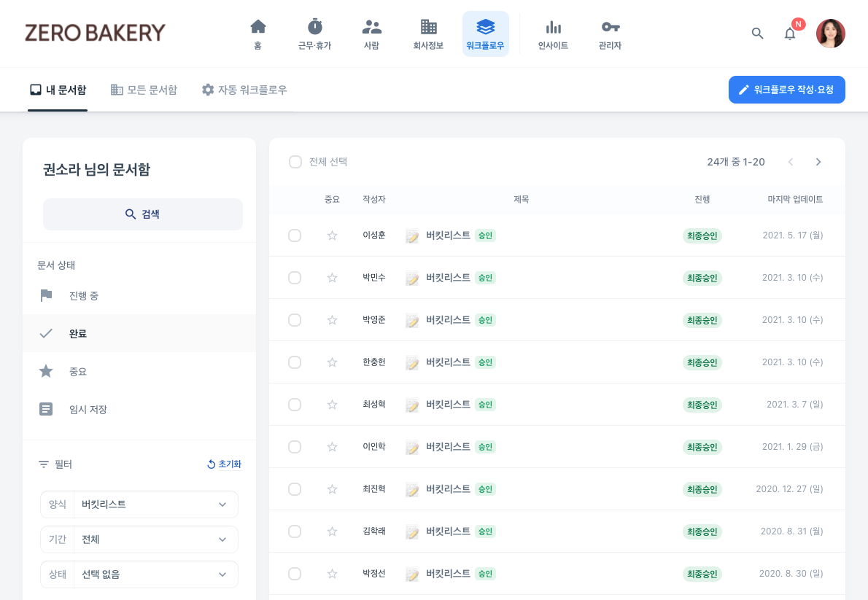
Task: Click 승인 tag in 김학래 row
Action: click(x=486, y=531)
